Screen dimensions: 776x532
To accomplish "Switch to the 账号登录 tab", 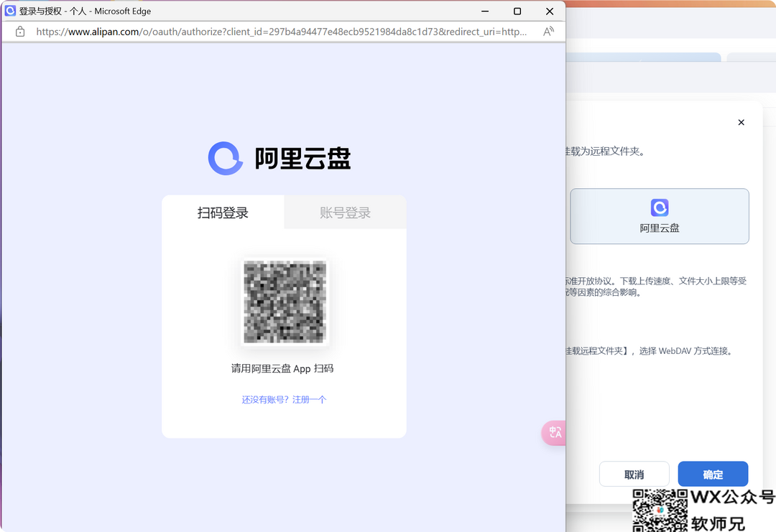I will [345, 213].
